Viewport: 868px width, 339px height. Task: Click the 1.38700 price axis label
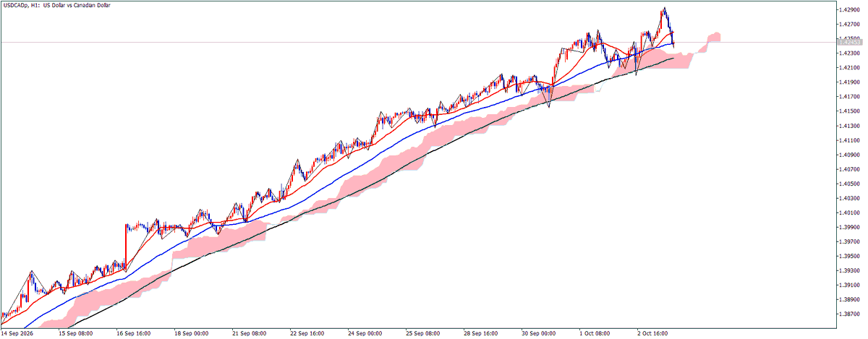tap(848, 314)
